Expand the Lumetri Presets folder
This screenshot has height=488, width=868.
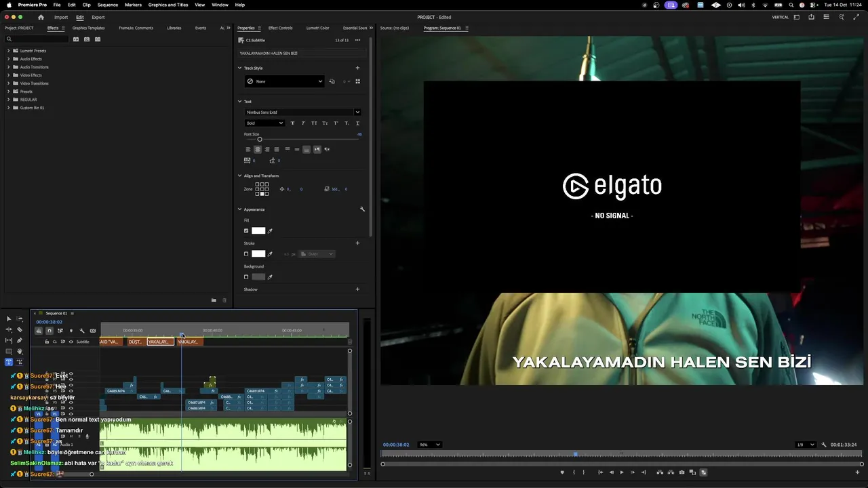tap(8, 51)
